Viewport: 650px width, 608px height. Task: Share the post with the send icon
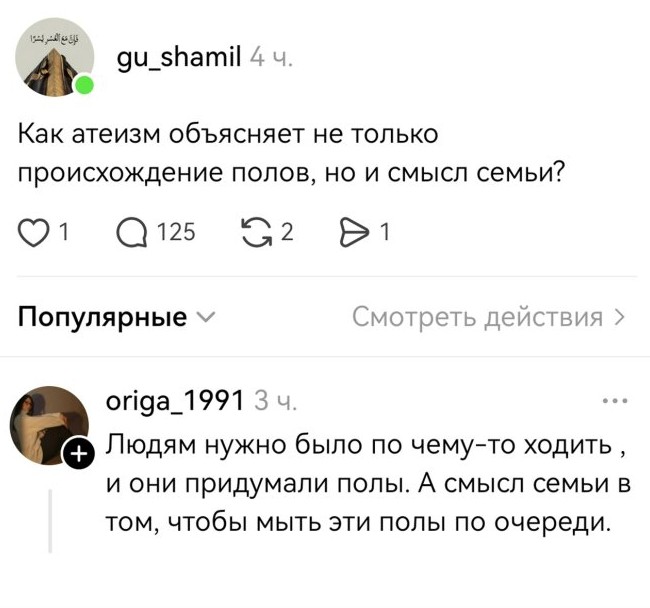click(355, 233)
